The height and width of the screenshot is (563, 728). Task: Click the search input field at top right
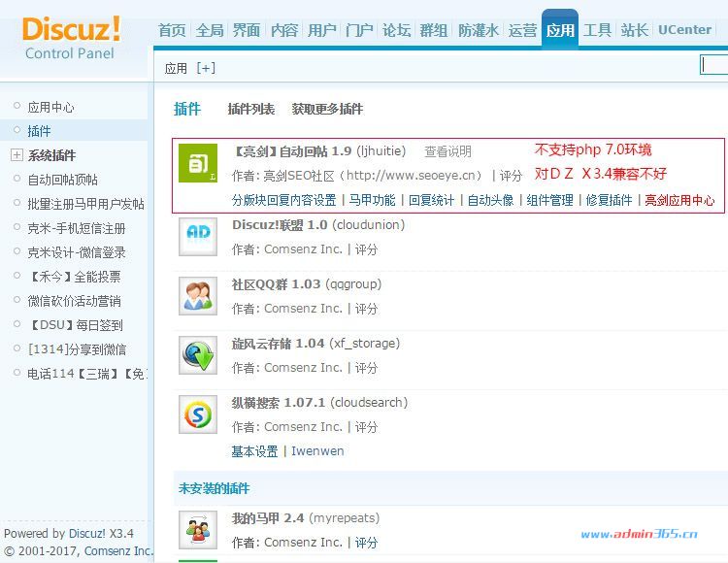click(713, 65)
